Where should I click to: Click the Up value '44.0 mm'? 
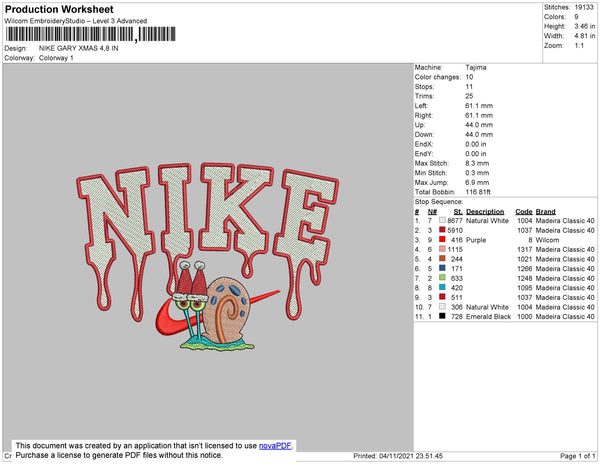pos(479,125)
